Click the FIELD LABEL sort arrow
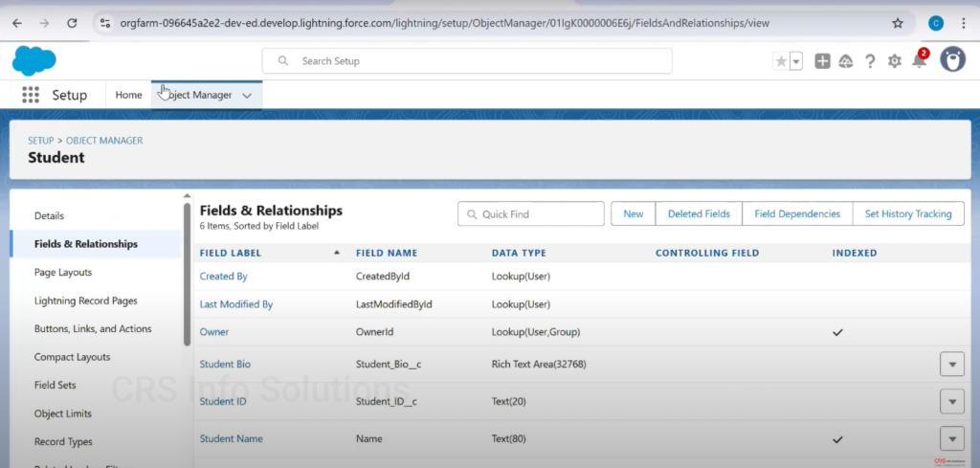Viewport: 980px width, 468px height. [x=337, y=253]
